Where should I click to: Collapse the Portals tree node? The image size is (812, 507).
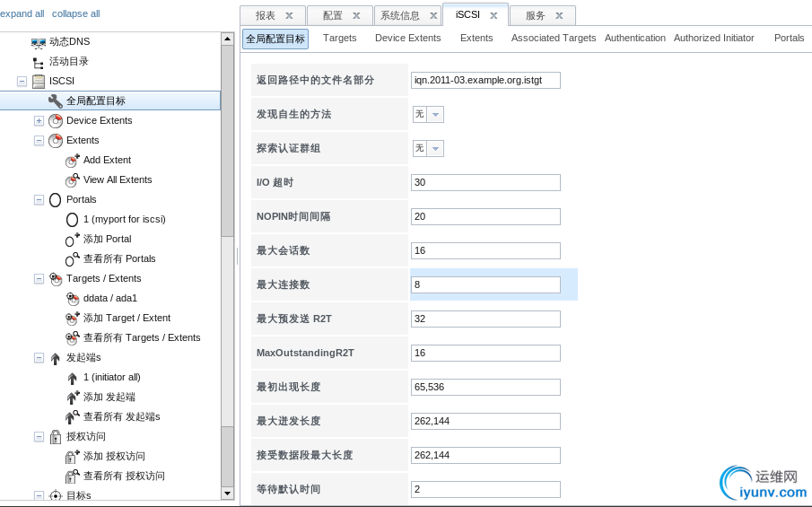39,199
